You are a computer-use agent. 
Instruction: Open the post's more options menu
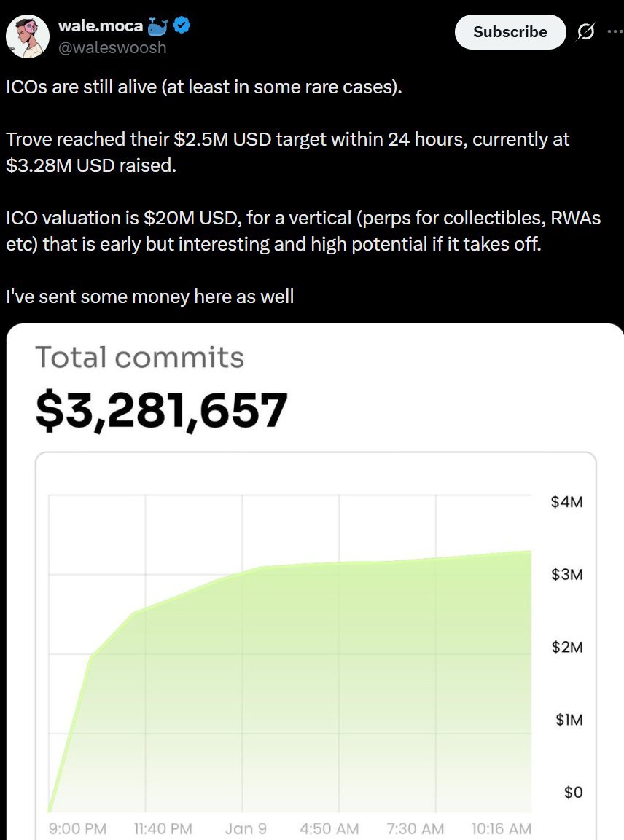click(615, 32)
